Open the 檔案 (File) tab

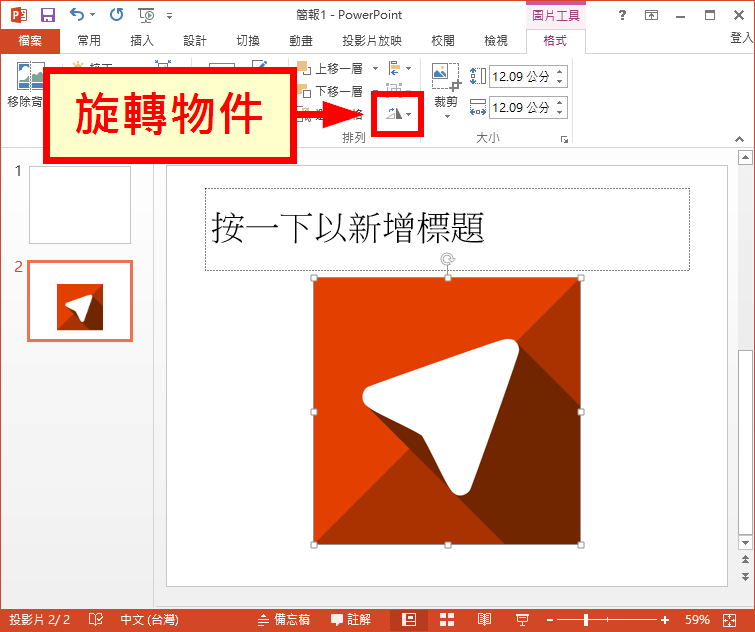click(x=30, y=41)
